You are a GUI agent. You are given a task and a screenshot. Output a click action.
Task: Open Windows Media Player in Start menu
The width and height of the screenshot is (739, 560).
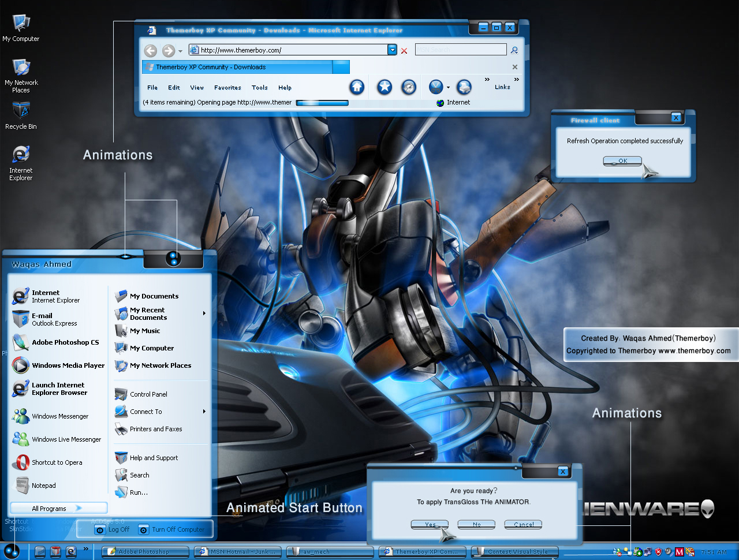pos(59,365)
